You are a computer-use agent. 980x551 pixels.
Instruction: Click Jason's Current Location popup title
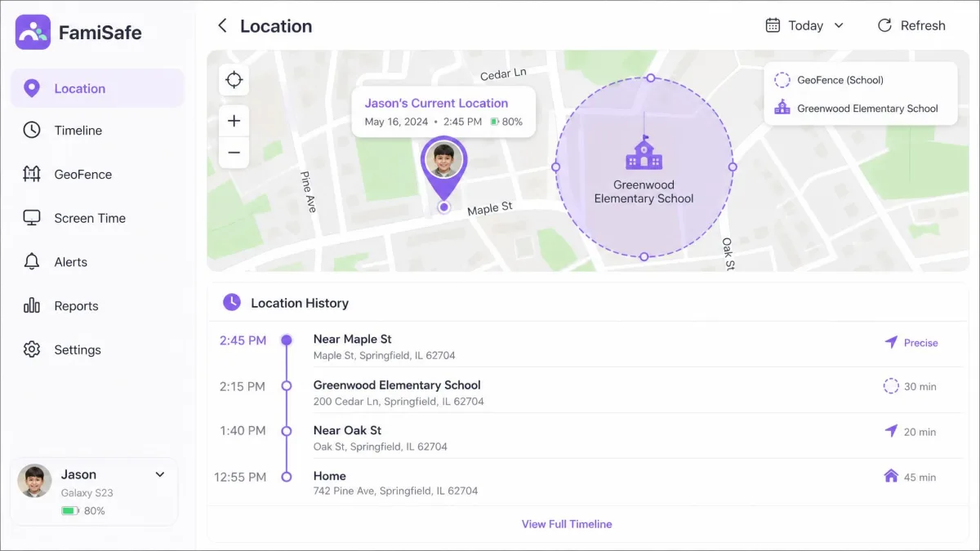click(x=436, y=103)
